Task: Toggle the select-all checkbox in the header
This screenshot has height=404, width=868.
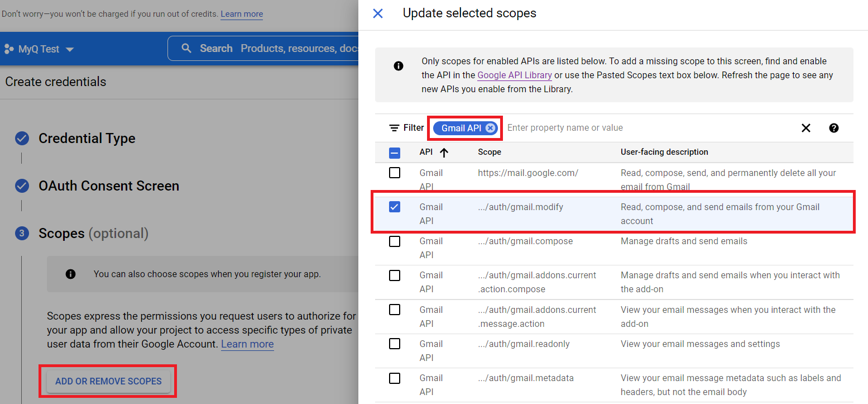Action: tap(395, 151)
